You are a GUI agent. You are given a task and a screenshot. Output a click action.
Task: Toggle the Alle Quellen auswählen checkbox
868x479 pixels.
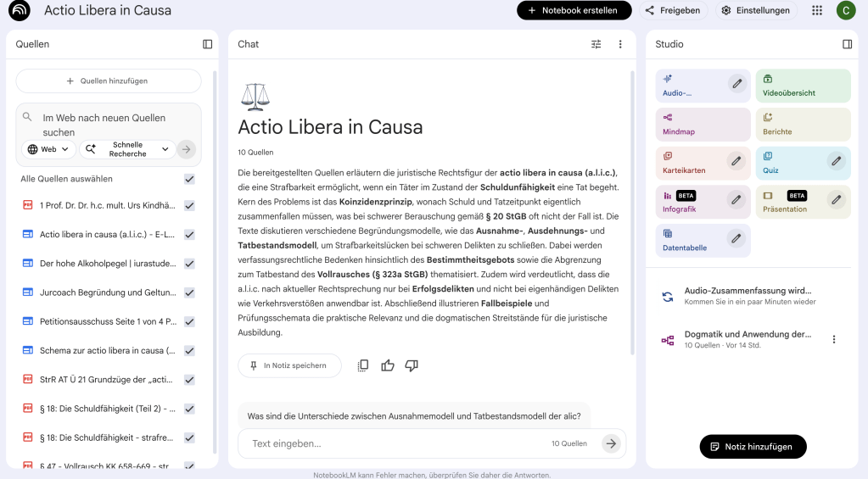tap(189, 179)
